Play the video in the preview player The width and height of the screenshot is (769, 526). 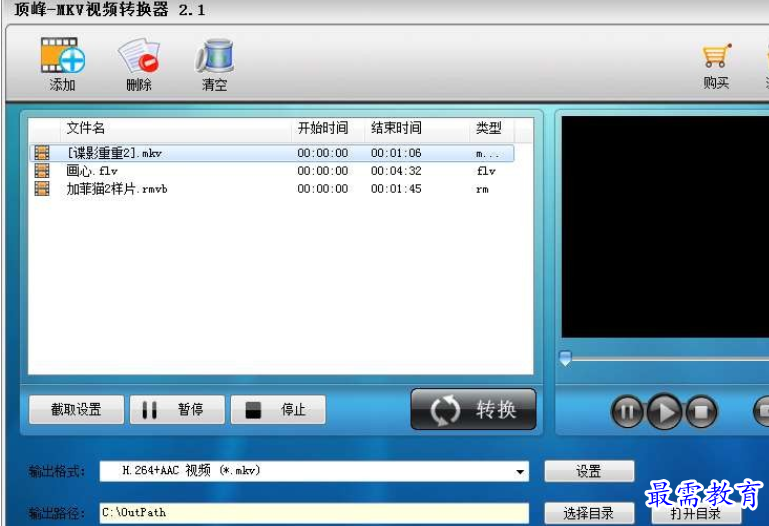tap(664, 411)
